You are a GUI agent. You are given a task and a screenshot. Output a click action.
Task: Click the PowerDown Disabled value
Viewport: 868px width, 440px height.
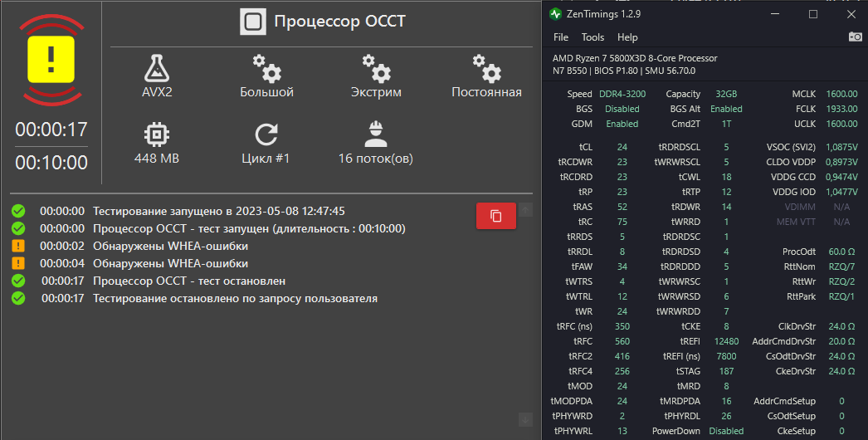pos(726,431)
